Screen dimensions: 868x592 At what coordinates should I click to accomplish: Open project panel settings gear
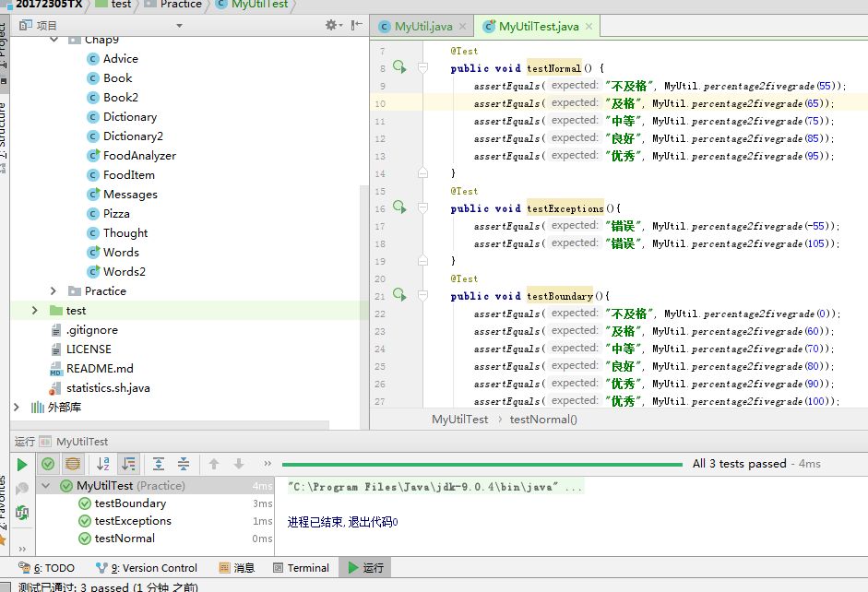click(333, 25)
